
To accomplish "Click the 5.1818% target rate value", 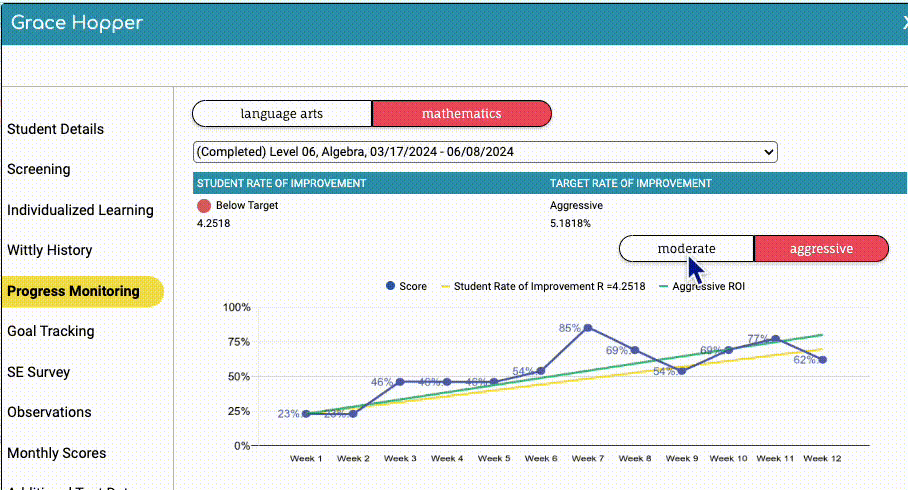I will [x=570, y=224].
